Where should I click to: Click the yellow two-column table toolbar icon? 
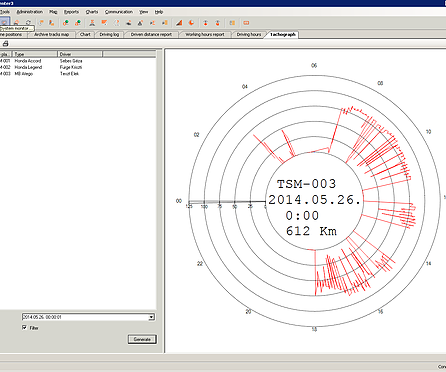coord(232,23)
